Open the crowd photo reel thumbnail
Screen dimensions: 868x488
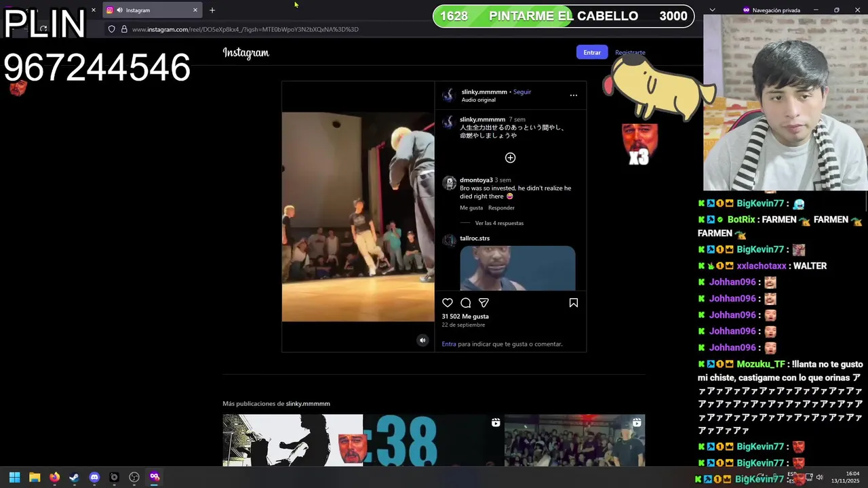click(x=575, y=441)
